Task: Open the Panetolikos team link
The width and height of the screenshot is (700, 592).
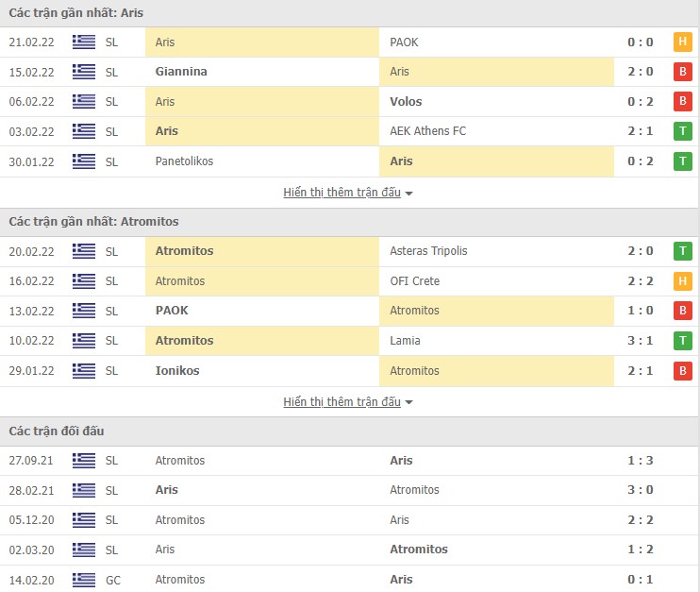Action: coord(184,161)
